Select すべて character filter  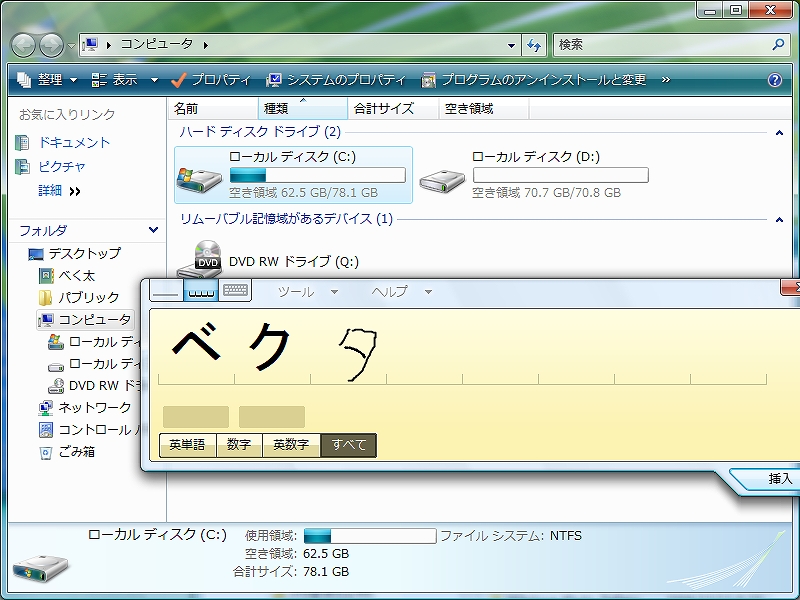click(349, 445)
